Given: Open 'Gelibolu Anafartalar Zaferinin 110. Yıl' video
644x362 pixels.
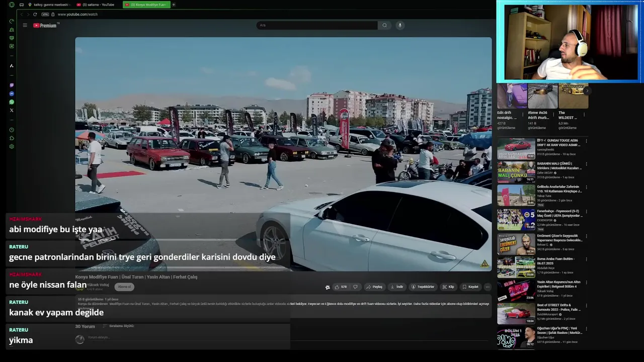Looking at the screenshot, I should (x=559, y=189).
